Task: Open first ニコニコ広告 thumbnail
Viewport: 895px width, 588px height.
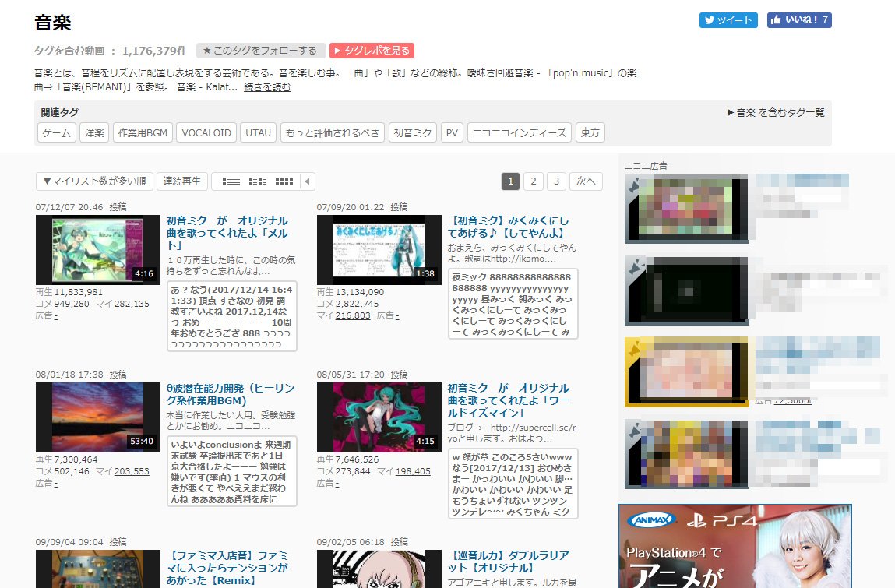Action: click(x=687, y=209)
